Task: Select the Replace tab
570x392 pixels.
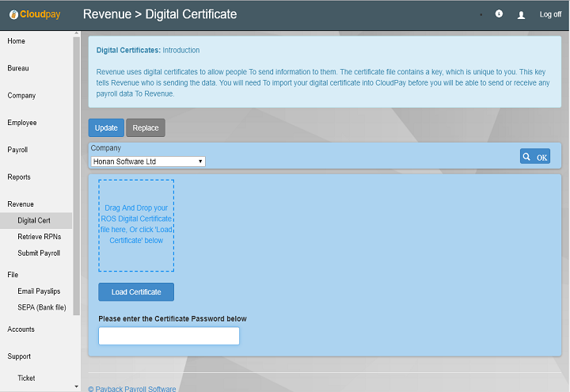Action: tap(146, 128)
